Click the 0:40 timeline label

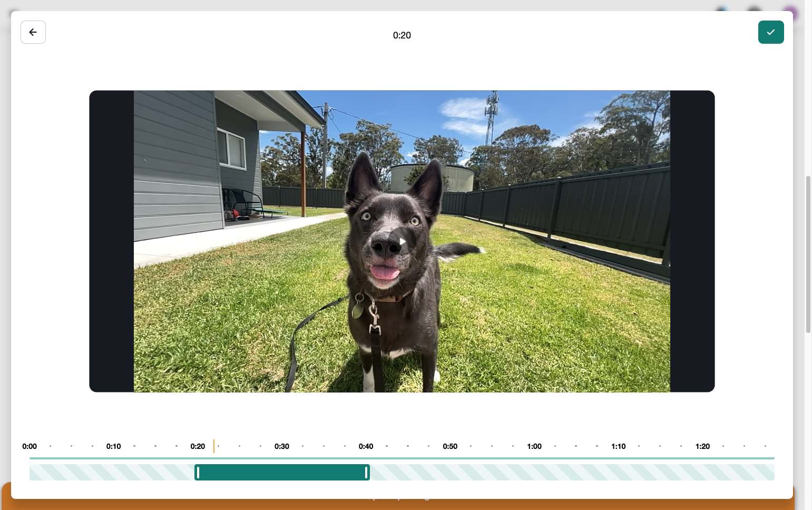tap(366, 446)
